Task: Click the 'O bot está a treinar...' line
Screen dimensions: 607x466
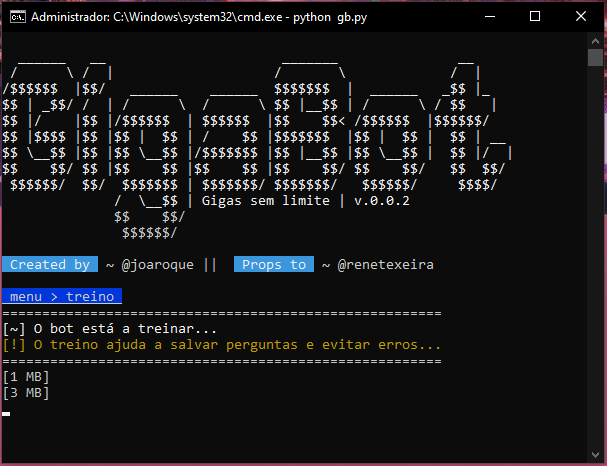Action: (125, 328)
